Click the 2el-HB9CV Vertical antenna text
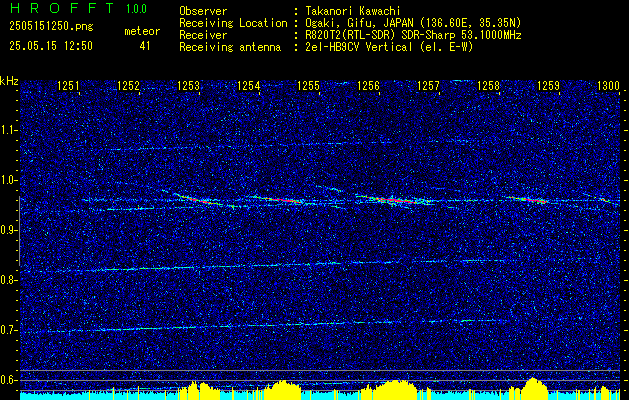This screenshot has height=400, width=629. coord(389,47)
